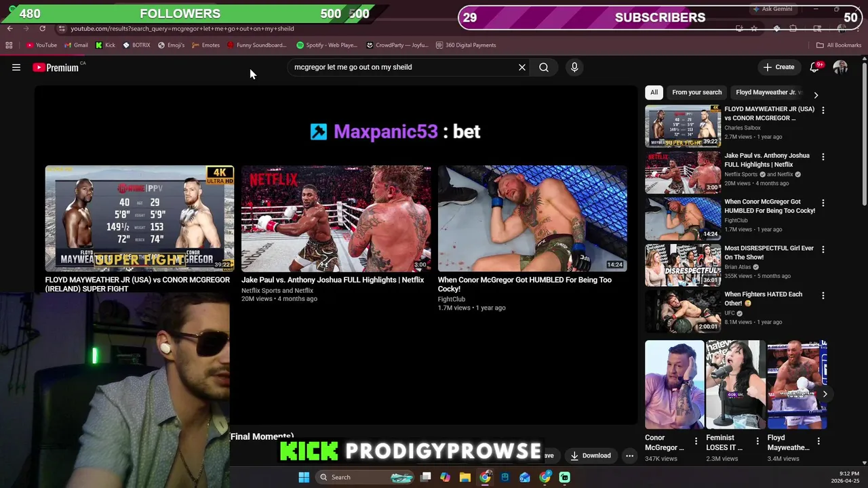The image size is (868, 488).
Task: Open Windows Start menu
Action: 304,477
